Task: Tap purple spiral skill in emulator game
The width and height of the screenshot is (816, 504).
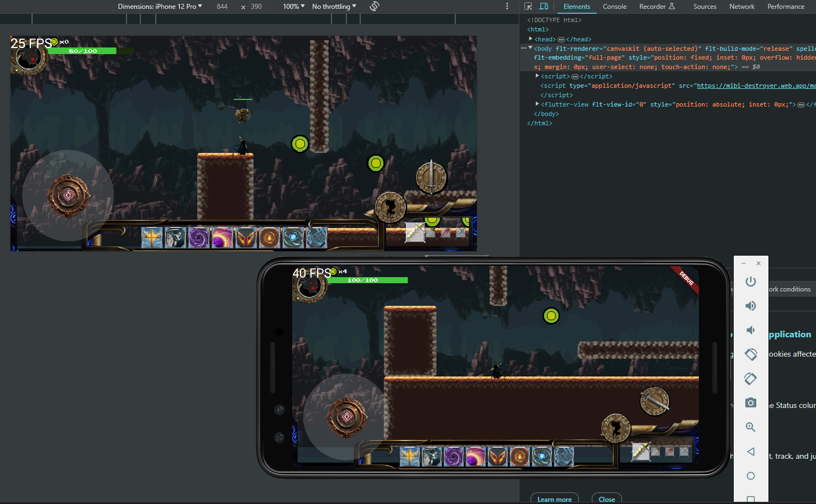Action: (x=454, y=457)
